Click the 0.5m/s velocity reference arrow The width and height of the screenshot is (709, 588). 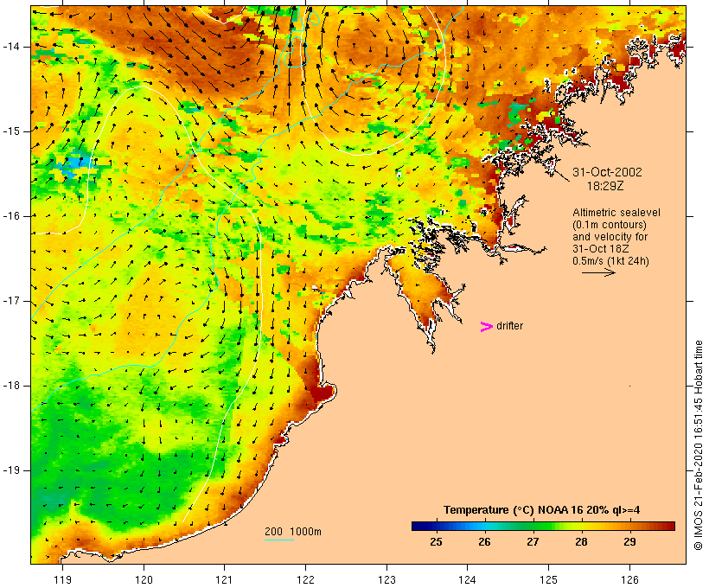(598, 272)
